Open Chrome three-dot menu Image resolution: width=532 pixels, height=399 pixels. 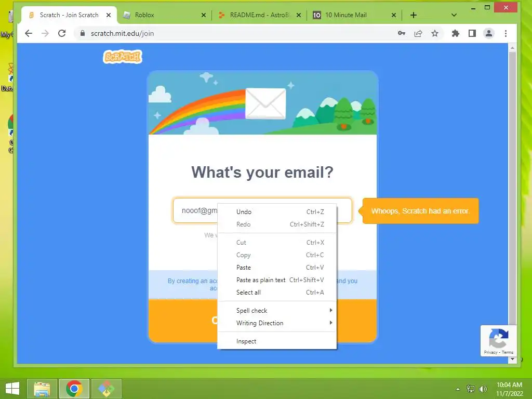click(506, 33)
